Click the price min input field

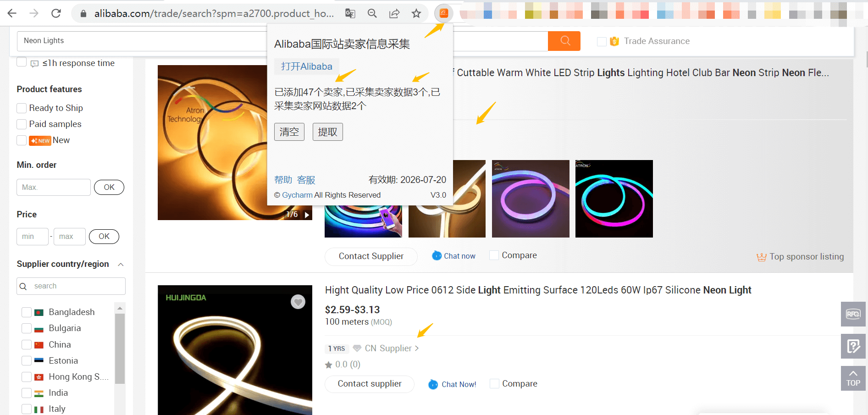(33, 236)
